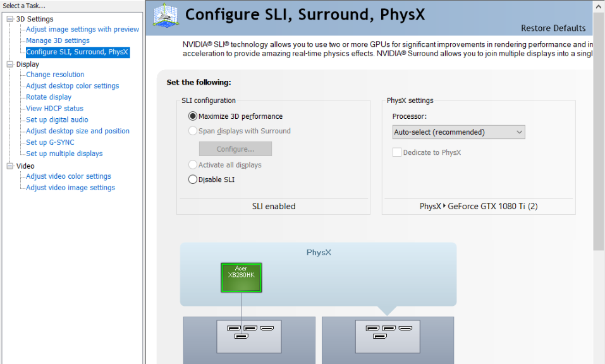Screen dimensions: 605x364
Task: Click the SLI enabled status text
Action: [x=274, y=206]
